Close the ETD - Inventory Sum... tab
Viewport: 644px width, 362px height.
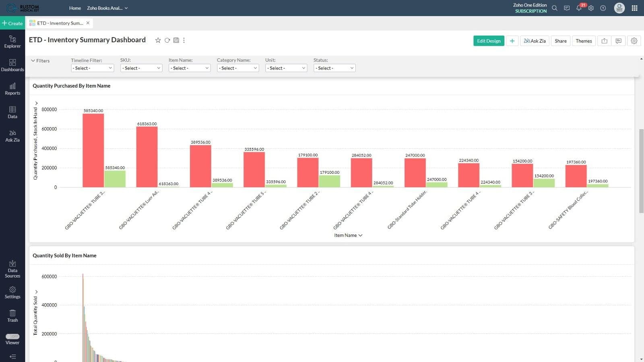[88, 23]
